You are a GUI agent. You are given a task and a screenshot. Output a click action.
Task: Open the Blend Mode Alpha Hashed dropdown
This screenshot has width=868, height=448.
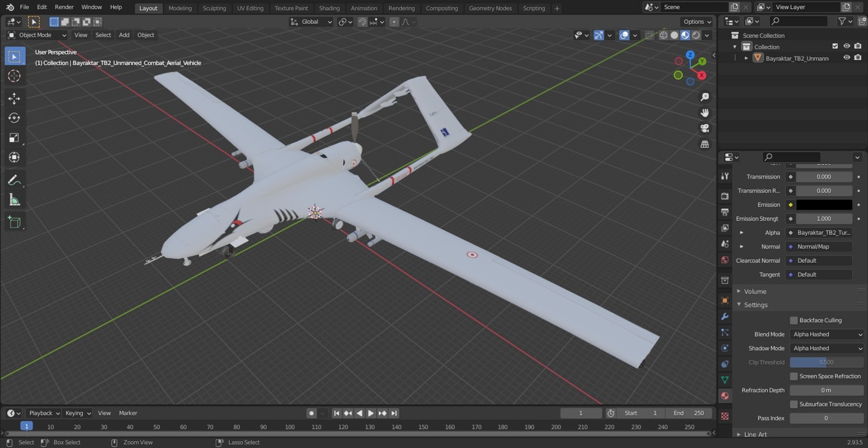(x=827, y=335)
